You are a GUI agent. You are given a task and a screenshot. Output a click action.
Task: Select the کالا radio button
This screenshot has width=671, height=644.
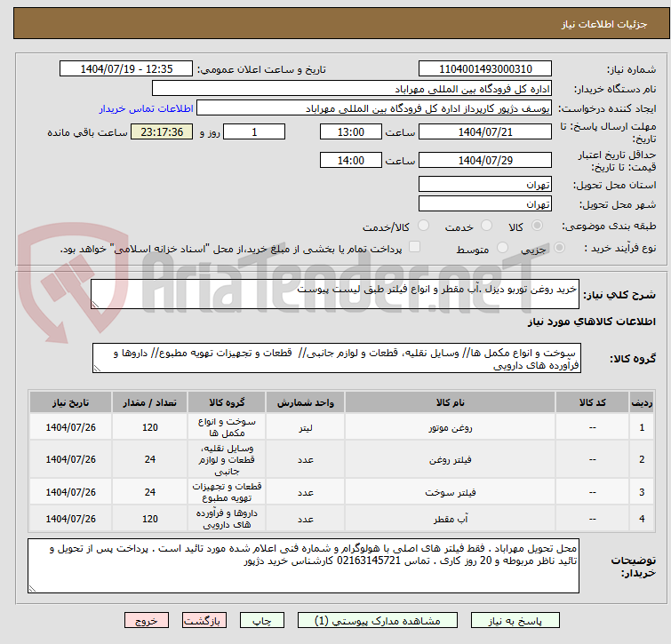(537, 226)
